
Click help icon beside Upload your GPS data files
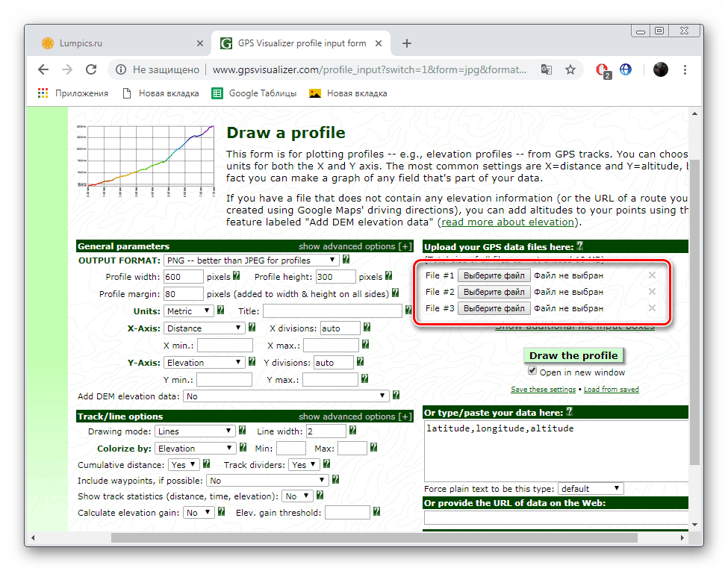580,246
